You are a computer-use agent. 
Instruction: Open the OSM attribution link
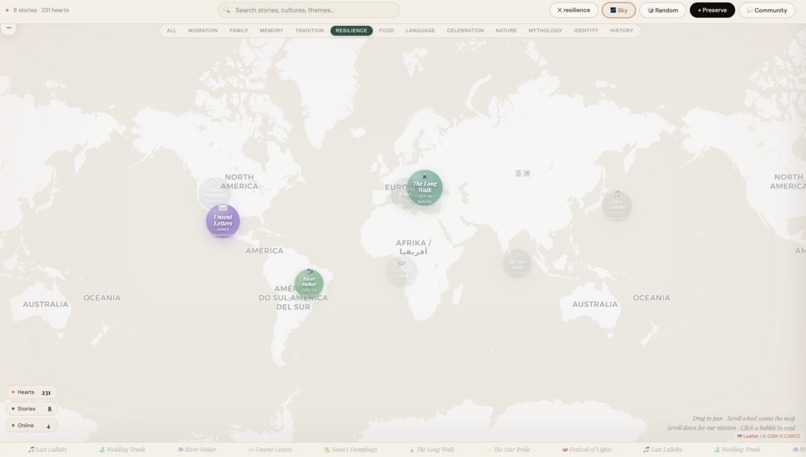772,436
